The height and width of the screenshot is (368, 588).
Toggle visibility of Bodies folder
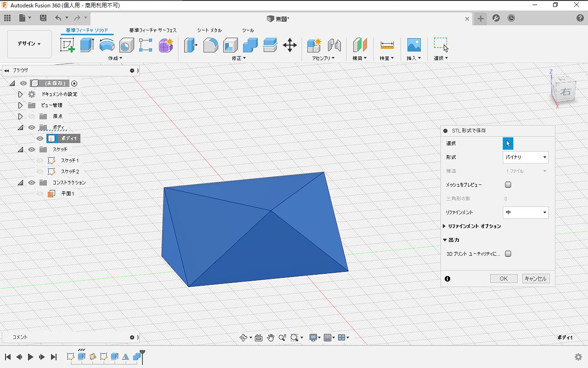coord(32,127)
